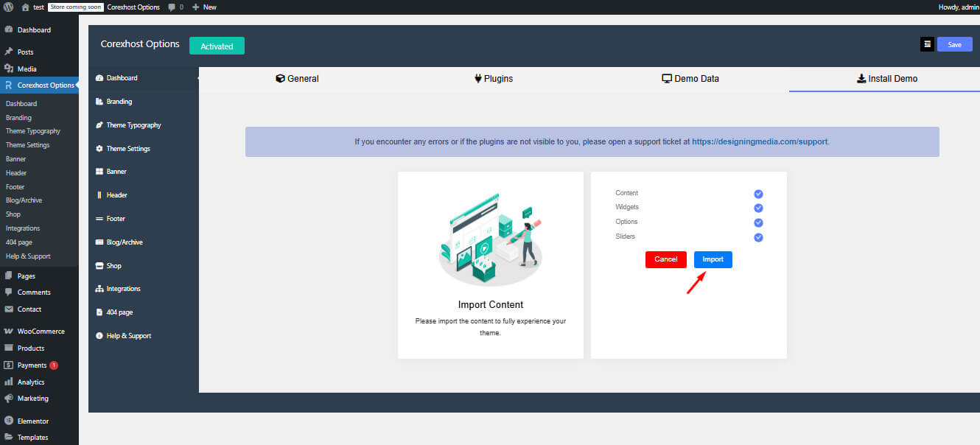Viewport: 980px width, 445px height.
Task: Click the Analytics bar chart icon
Action: coord(9,382)
